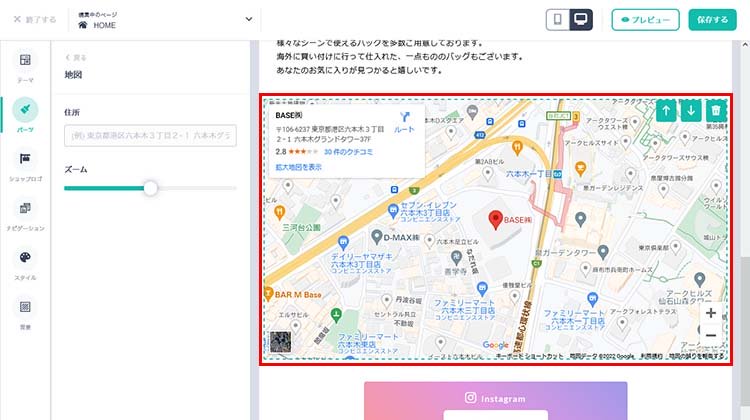This screenshot has width=750, height=420.
Task: Click the D-MAX㈱ map marker
Action: (377, 236)
